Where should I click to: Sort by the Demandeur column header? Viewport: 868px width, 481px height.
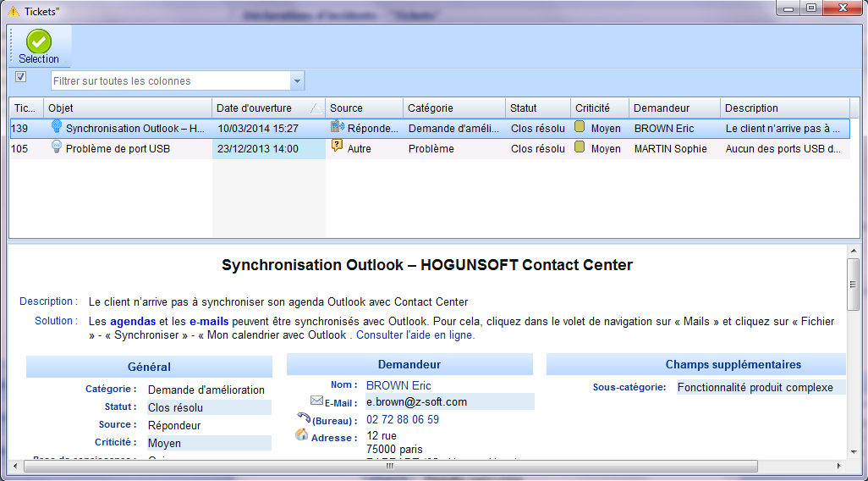click(x=674, y=108)
